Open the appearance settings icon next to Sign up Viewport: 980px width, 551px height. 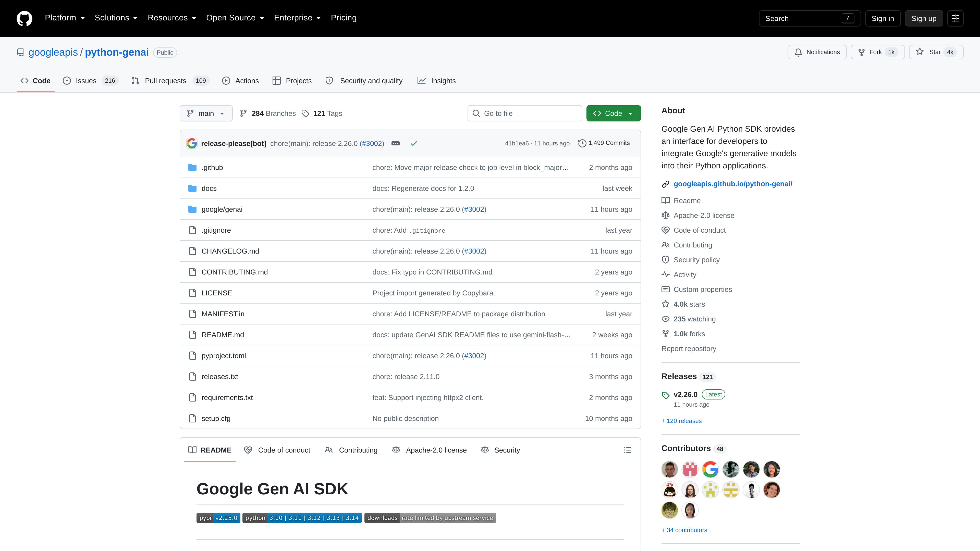click(x=955, y=18)
